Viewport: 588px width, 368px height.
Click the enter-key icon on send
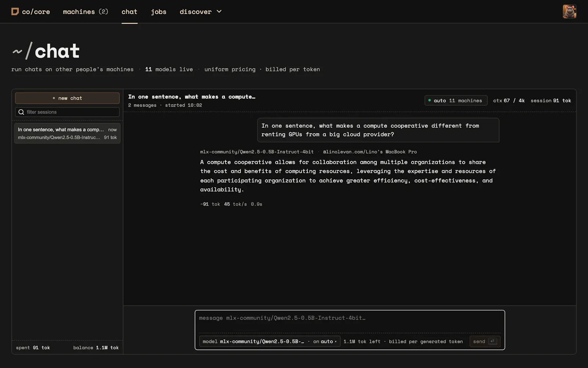[492, 341]
